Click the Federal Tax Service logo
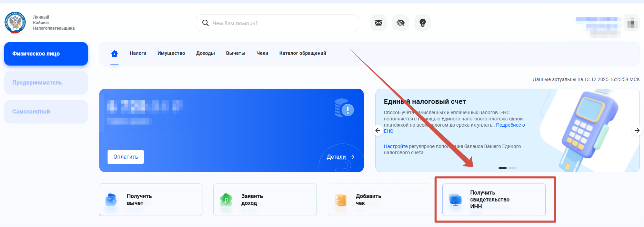Screen dimensions: 644x227 tap(15, 23)
